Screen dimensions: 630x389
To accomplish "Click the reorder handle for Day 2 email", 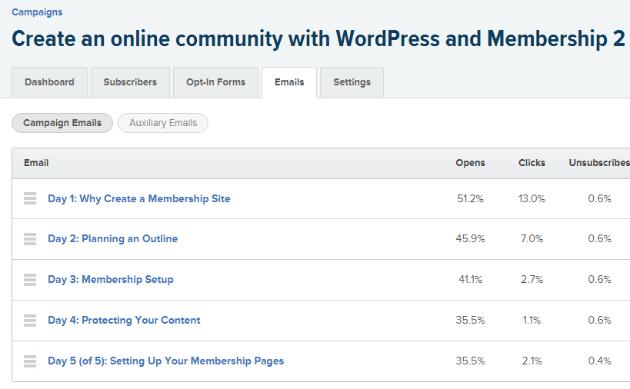I will [30, 239].
